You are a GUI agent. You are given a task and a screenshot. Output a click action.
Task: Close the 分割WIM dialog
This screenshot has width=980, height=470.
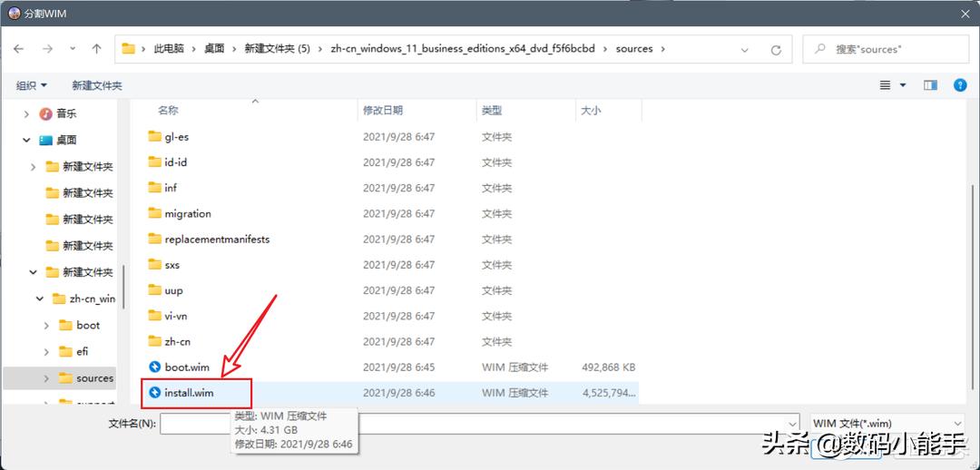pos(963,13)
